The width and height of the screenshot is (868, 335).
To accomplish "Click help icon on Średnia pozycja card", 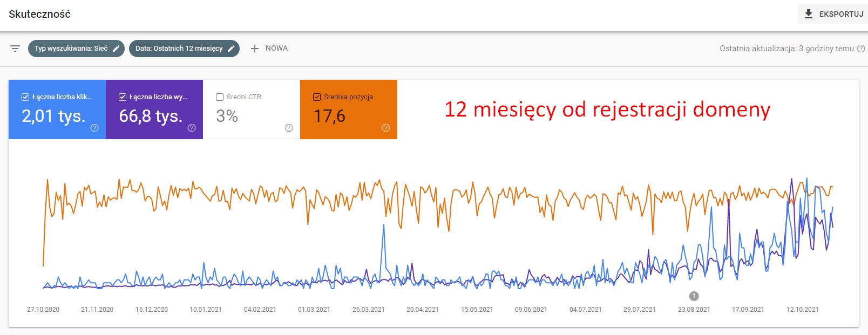I will (386, 128).
